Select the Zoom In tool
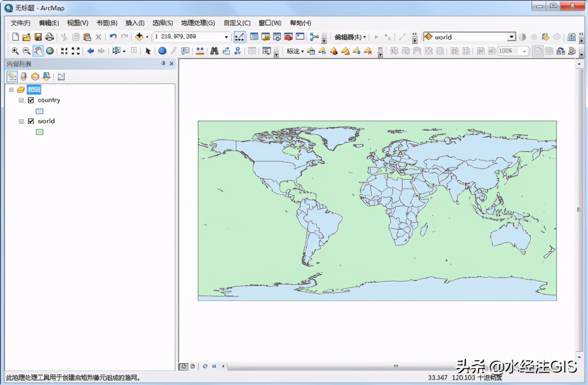The width and height of the screenshot is (588, 385). click(x=15, y=51)
